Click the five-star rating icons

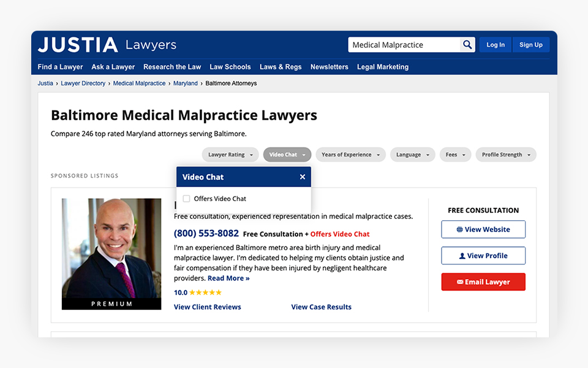point(205,293)
